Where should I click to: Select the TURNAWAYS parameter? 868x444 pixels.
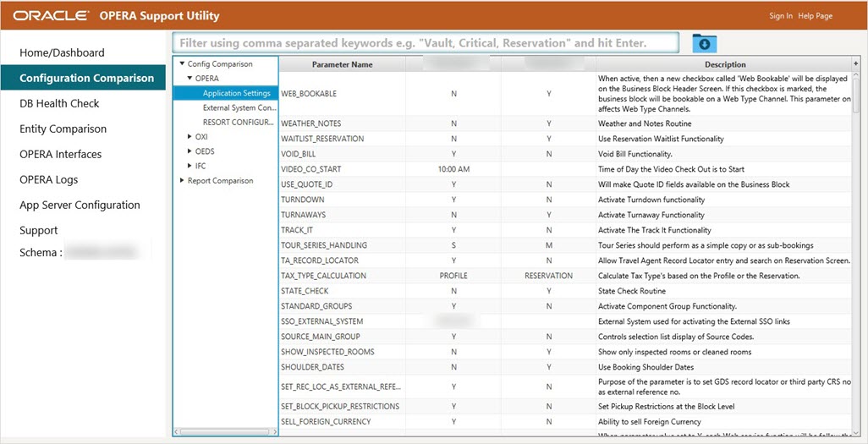click(x=304, y=215)
